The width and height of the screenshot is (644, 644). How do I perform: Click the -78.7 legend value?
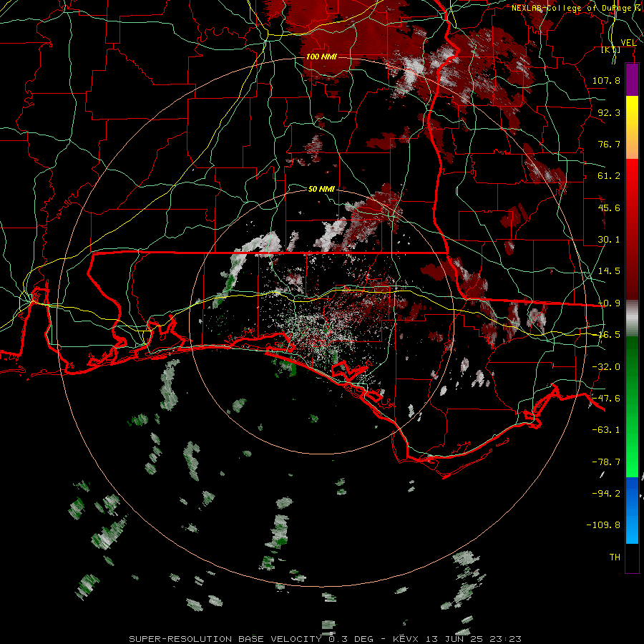coord(606,462)
